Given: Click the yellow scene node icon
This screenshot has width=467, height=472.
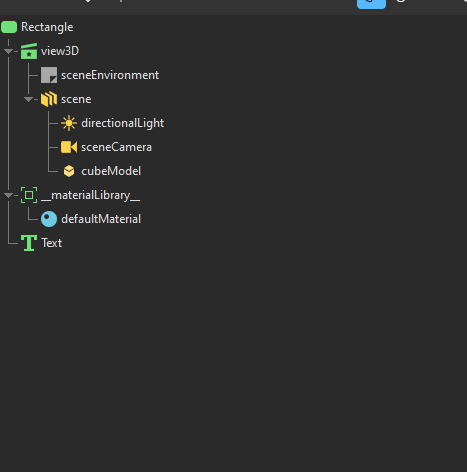Looking at the screenshot, I should pyautogui.click(x=49, y=99).
